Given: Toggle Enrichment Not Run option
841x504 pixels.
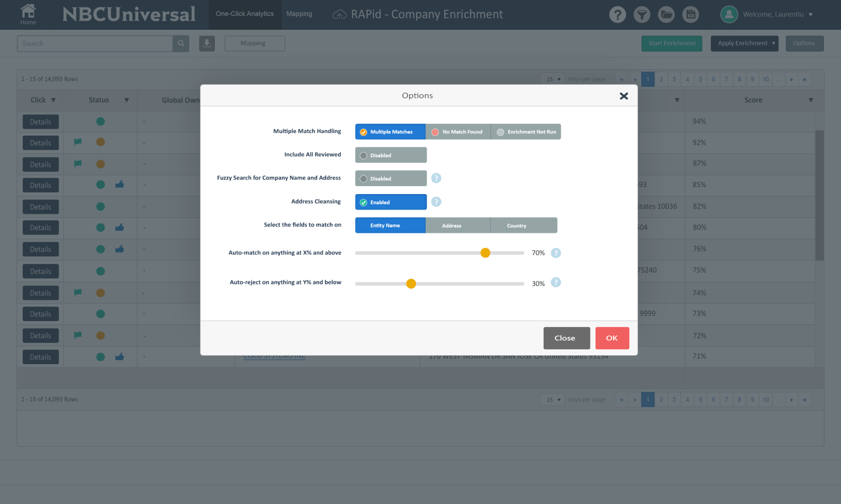Looking at the screenshot, I should (526, 132).
